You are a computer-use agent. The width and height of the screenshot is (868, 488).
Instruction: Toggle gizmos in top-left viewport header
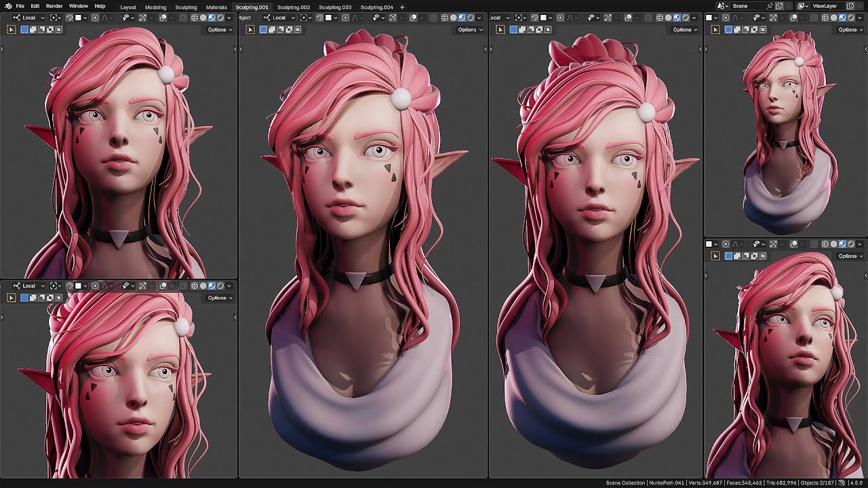(142, 18)
